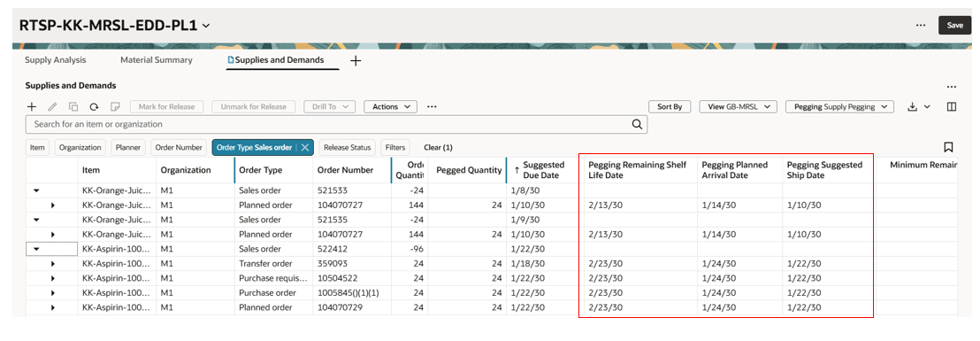Remove the Order Type Sales order filter

pos(305,147)
